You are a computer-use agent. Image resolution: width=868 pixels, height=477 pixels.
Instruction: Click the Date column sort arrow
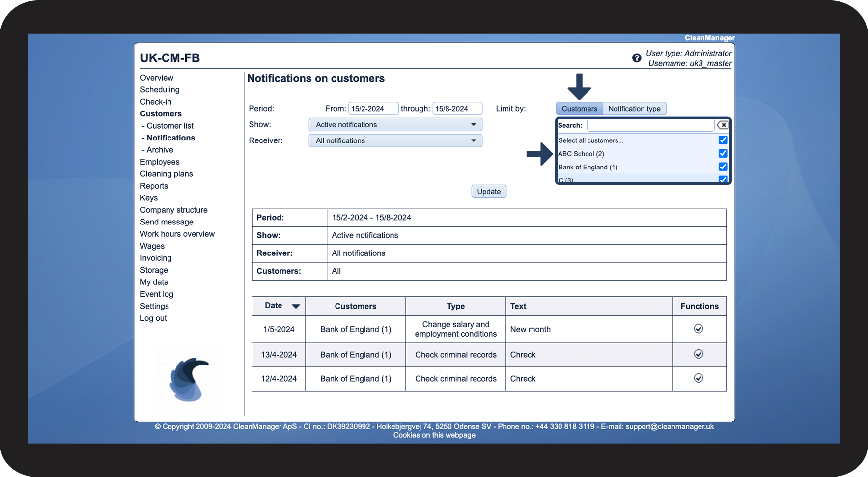[296, 306]
